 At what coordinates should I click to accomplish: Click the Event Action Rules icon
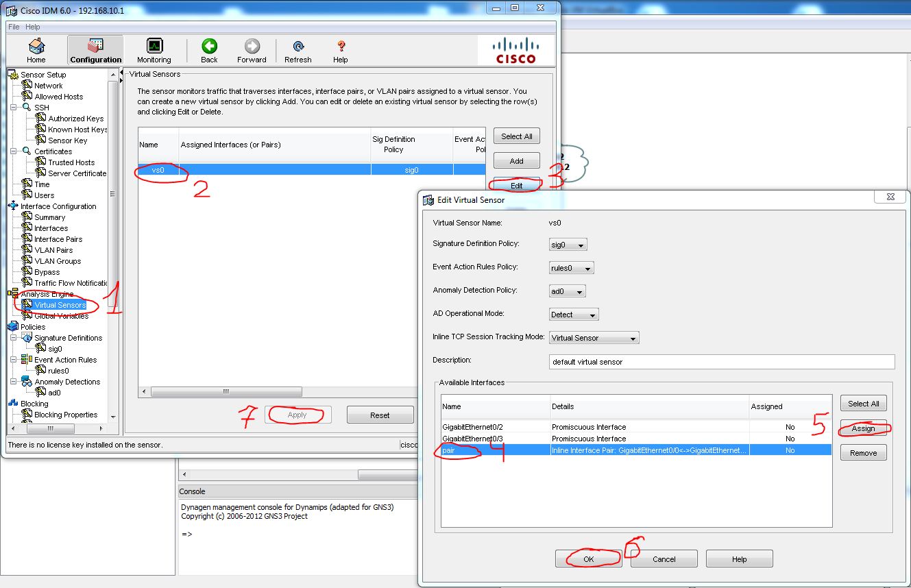(27, 359)
